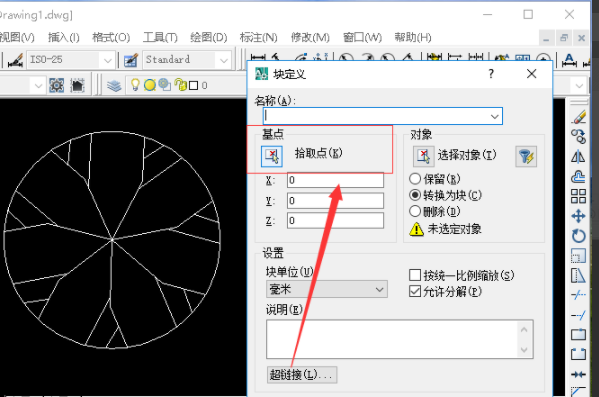Select the Delete (删除) radio button

(415, 211)
